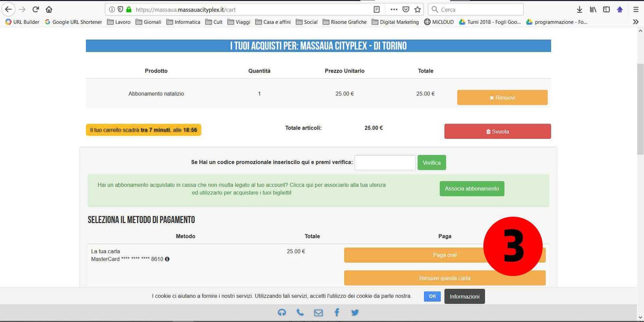Open the tracking protection shield

(x=120, y=9)
